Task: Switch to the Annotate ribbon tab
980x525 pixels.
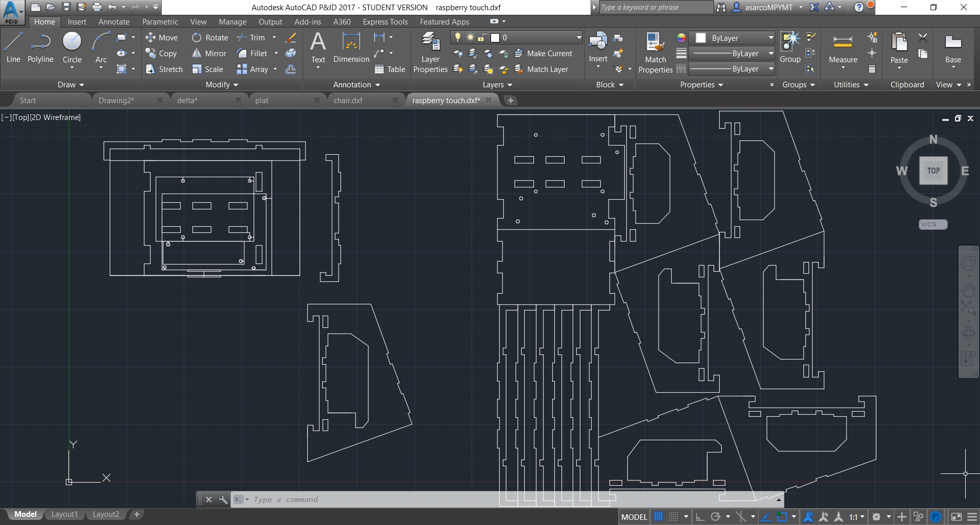Action: point(114,21)
